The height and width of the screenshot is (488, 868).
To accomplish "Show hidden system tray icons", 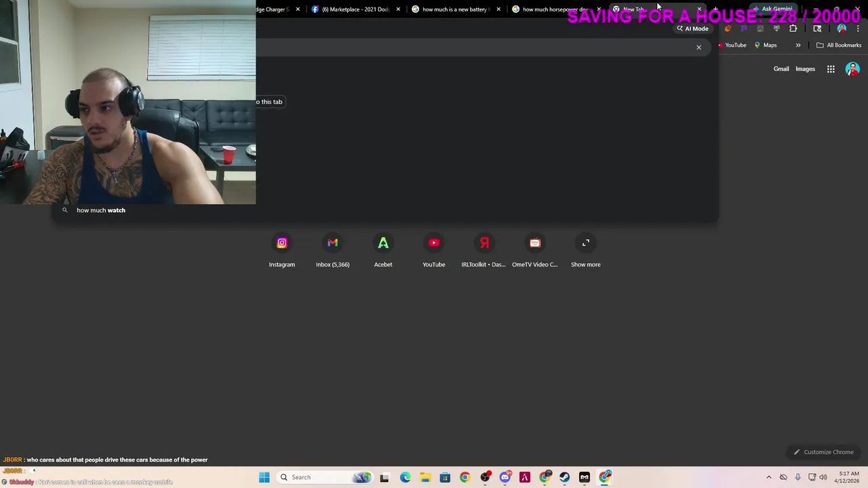I will point(768,477).
